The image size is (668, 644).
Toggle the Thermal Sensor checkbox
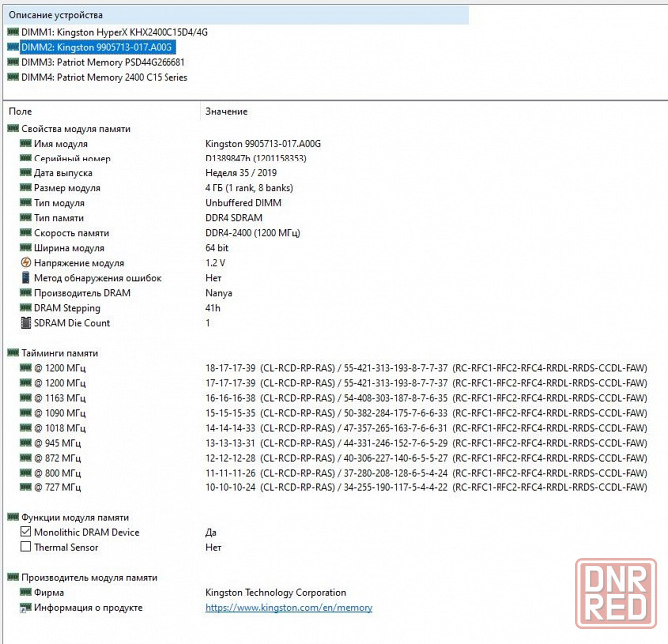[x=26, y=547]
